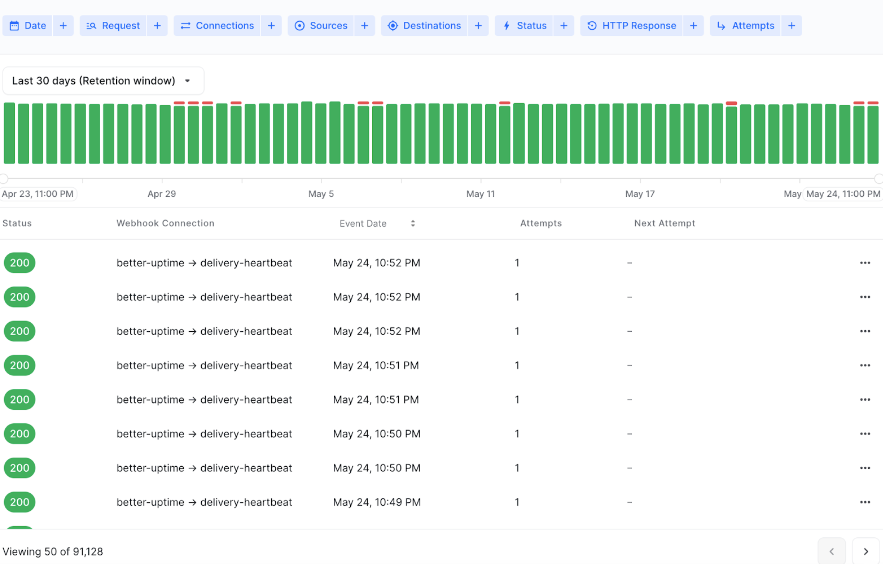Select the right timeline range handle
883x564 pixels.
[x=878, y=179]
